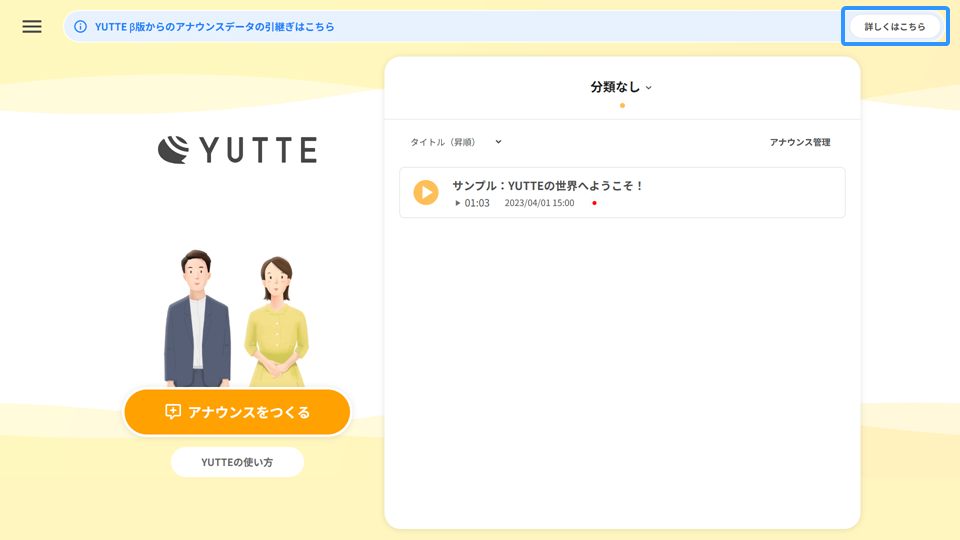Click the アナウンスをつくる button

click(237, 412)
